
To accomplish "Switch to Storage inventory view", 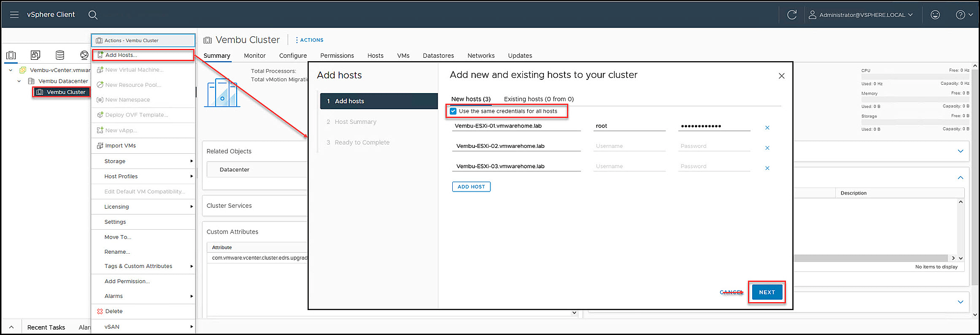I will (60, 55).
